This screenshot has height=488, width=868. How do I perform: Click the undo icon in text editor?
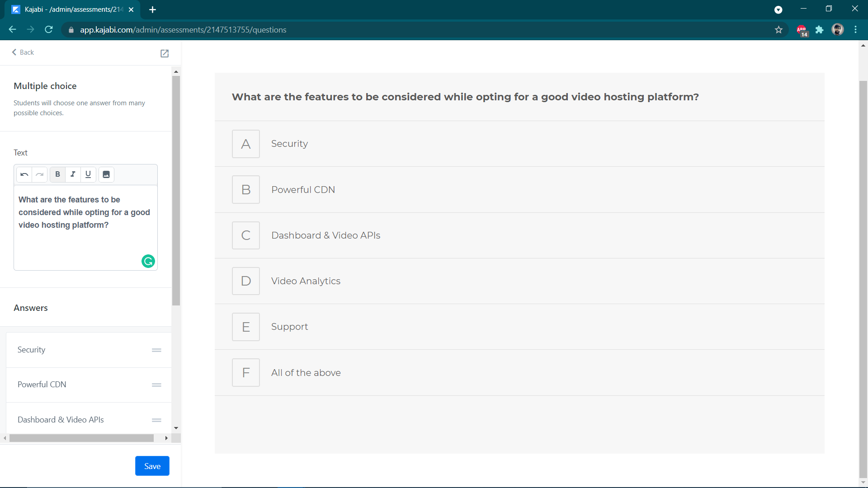pos(24,174)
